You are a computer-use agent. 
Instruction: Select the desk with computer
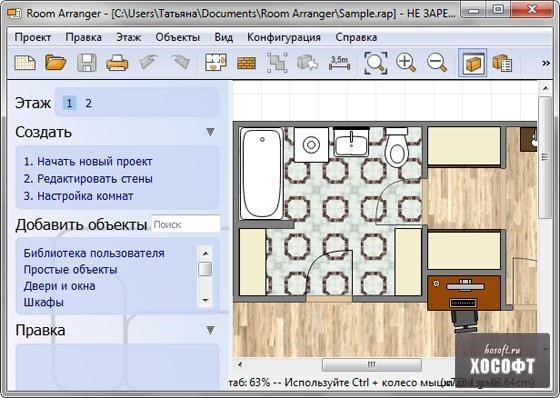pos(464,293)
